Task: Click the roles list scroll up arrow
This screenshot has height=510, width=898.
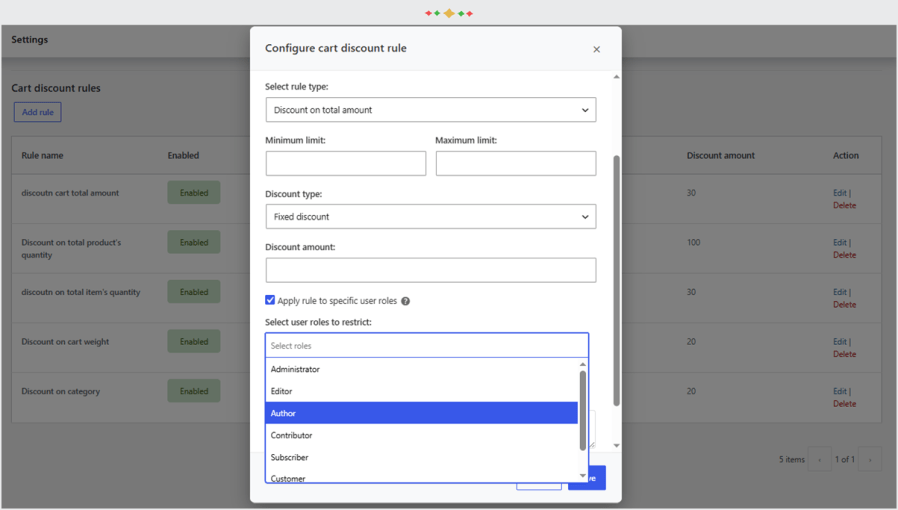Action: click(x=583, y=364)
